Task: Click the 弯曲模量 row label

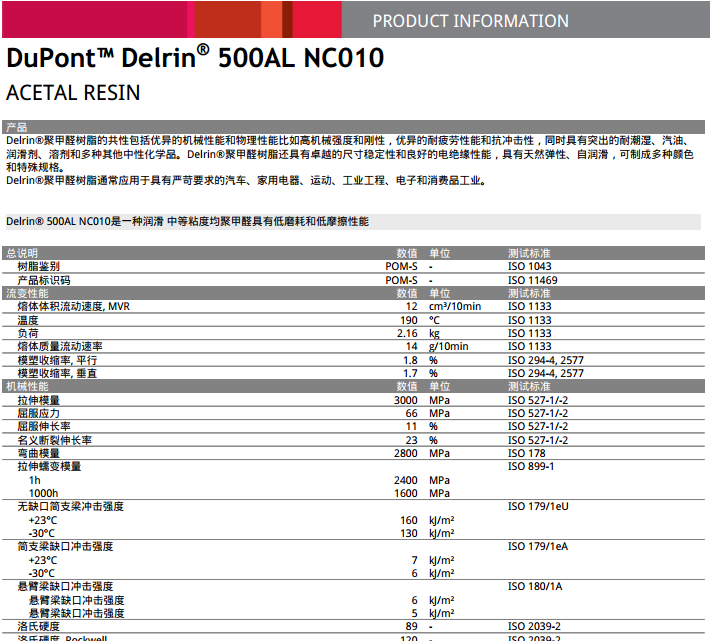Action: click(x=38, y=453)
